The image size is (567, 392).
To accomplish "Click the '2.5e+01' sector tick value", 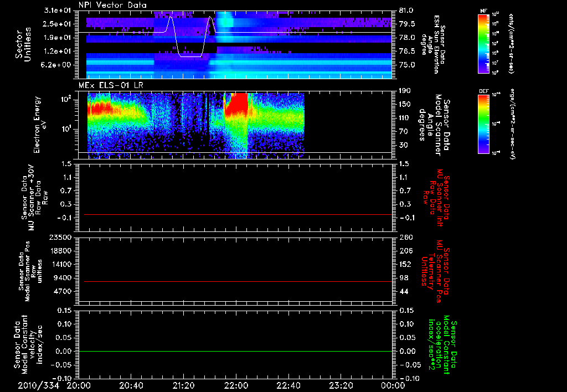I will pyautogui.click(x=58, y=24).
